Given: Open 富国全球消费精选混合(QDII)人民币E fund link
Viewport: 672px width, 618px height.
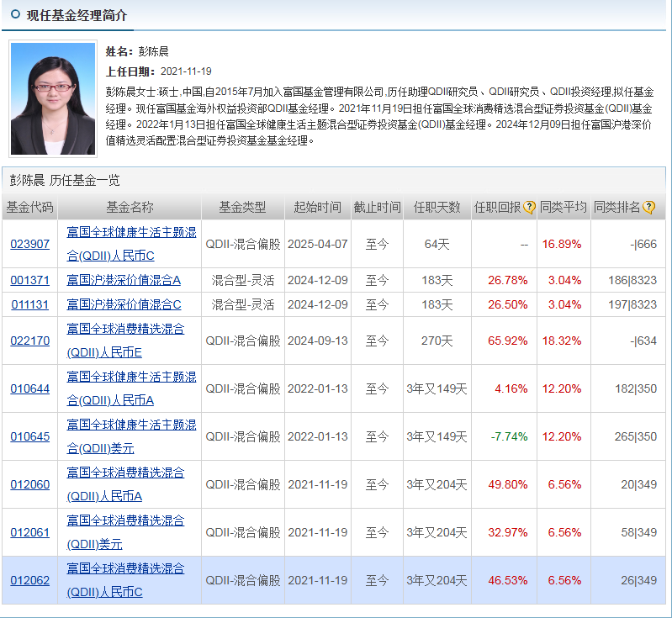Looking at the screenshot, I should [125, 341].
